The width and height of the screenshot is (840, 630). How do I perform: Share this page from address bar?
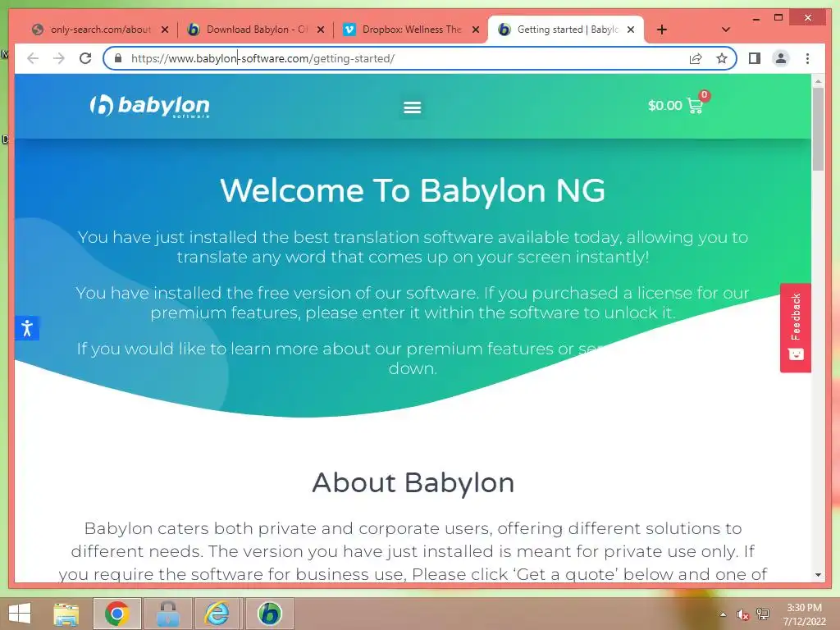(x=696, y=58)
